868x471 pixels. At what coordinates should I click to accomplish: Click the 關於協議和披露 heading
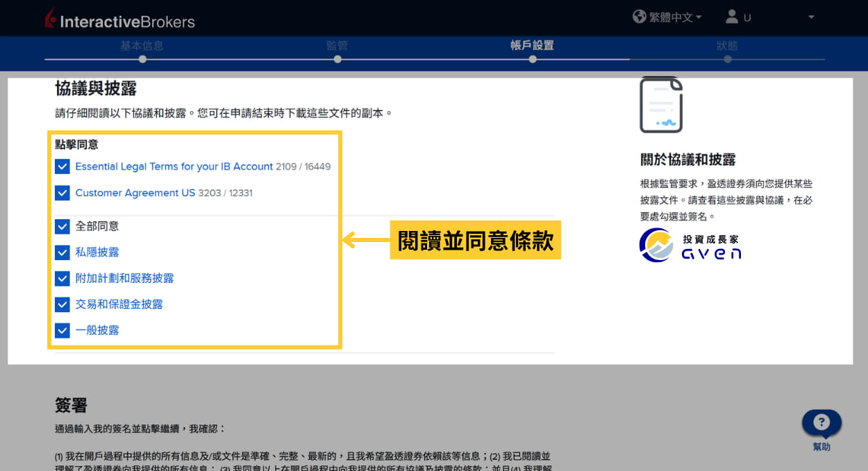(x=687, y=159)
